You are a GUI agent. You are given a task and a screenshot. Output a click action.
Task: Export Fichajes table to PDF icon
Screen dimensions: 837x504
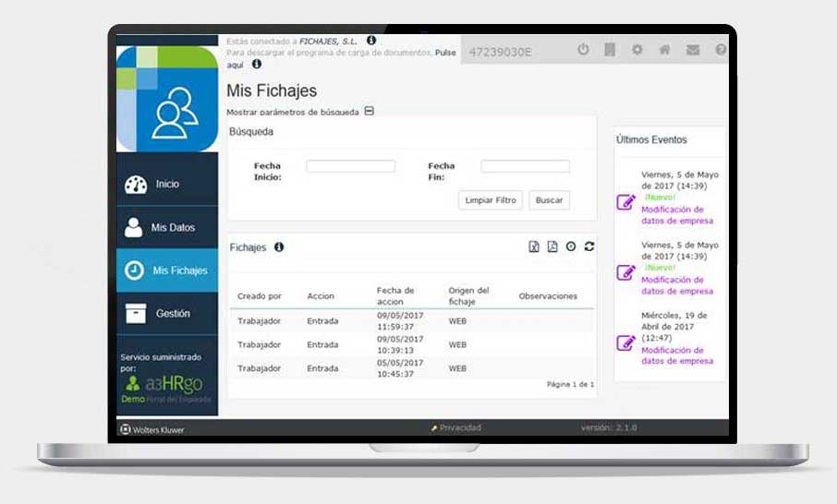coord(552,246)
